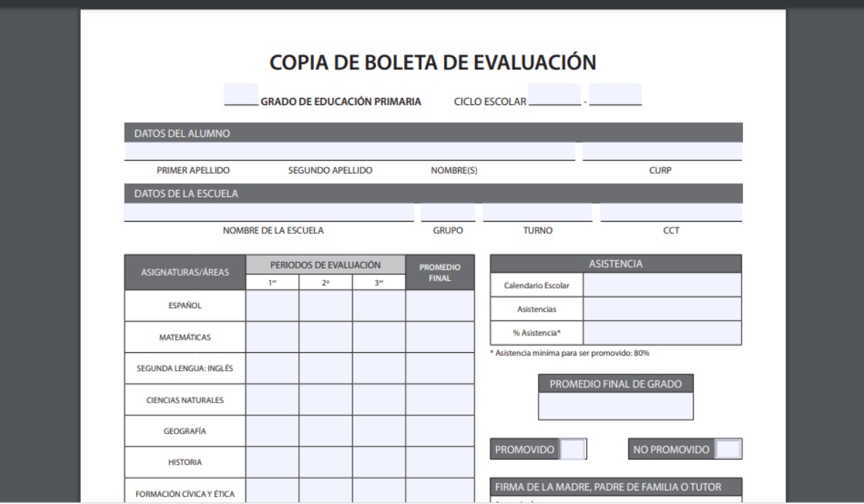864x504 pixels.
Task: Click the GRUPO input field
Action: point(448,212)
